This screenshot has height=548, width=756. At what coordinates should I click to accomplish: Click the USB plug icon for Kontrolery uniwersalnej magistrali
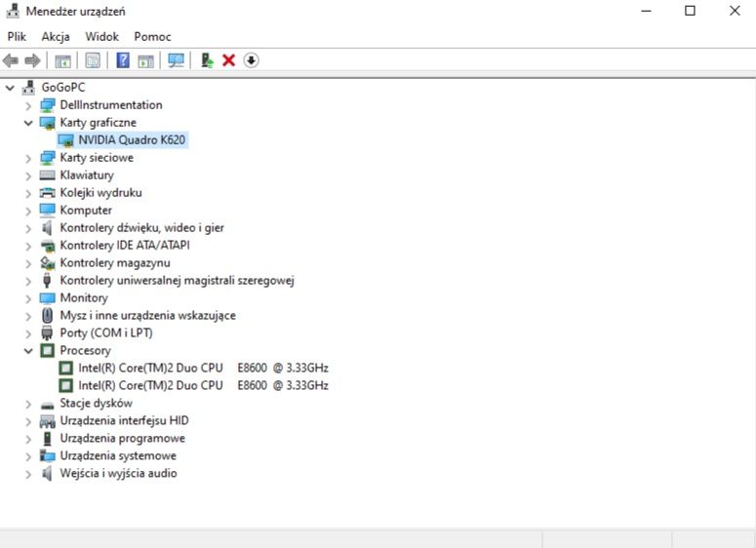click(47, 281)
